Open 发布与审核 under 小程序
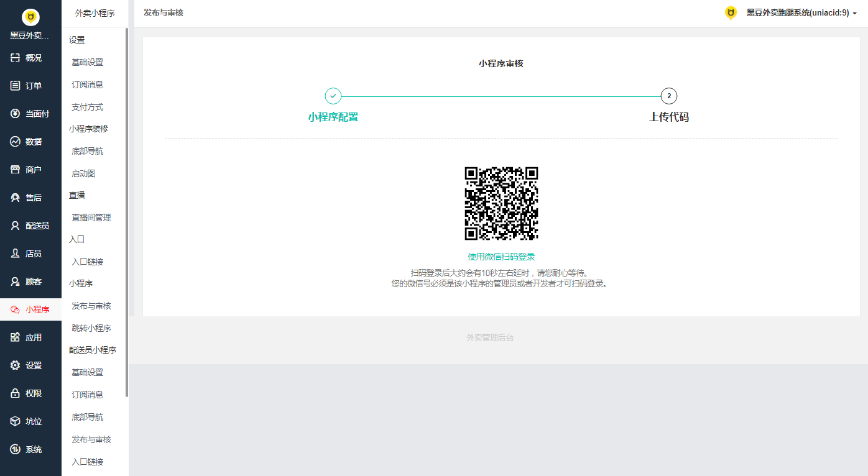This screenshot has width=868, height=476. tap(91, 306)
